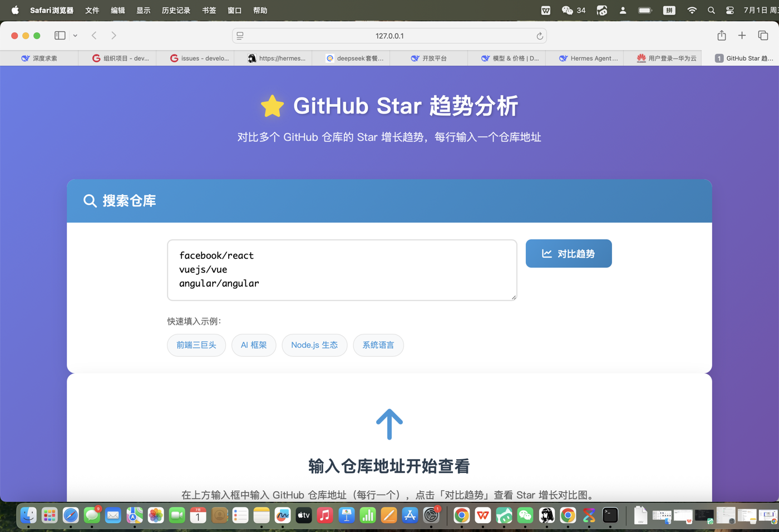Switch to the https://hermes... tab
The width and height of the screenshot is (779, 532).
point(273,58)
